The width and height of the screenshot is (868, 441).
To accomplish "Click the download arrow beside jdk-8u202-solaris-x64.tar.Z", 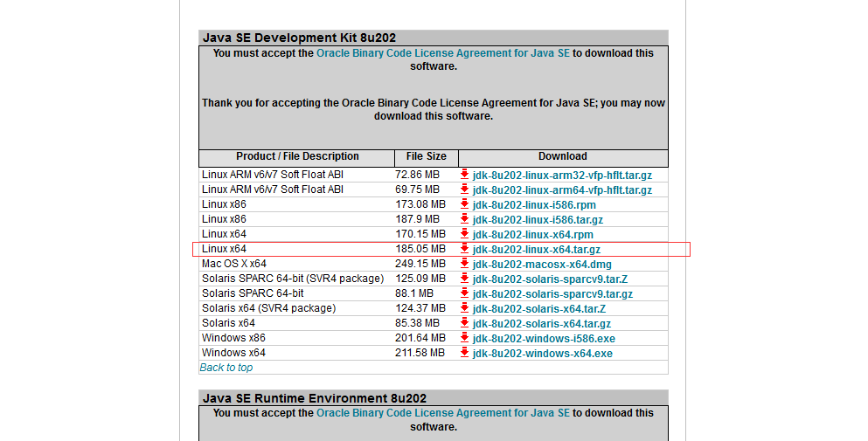I will pos(464,308).
